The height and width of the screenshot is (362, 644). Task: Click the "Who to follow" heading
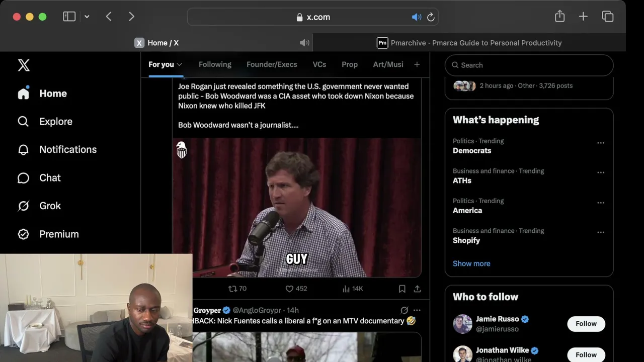click(x=486, y=297)
